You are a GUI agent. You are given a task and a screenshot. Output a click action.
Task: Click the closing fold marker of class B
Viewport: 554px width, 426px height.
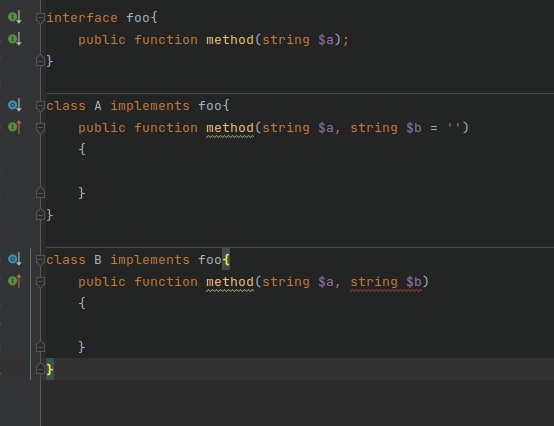click(x=40, y=369)
